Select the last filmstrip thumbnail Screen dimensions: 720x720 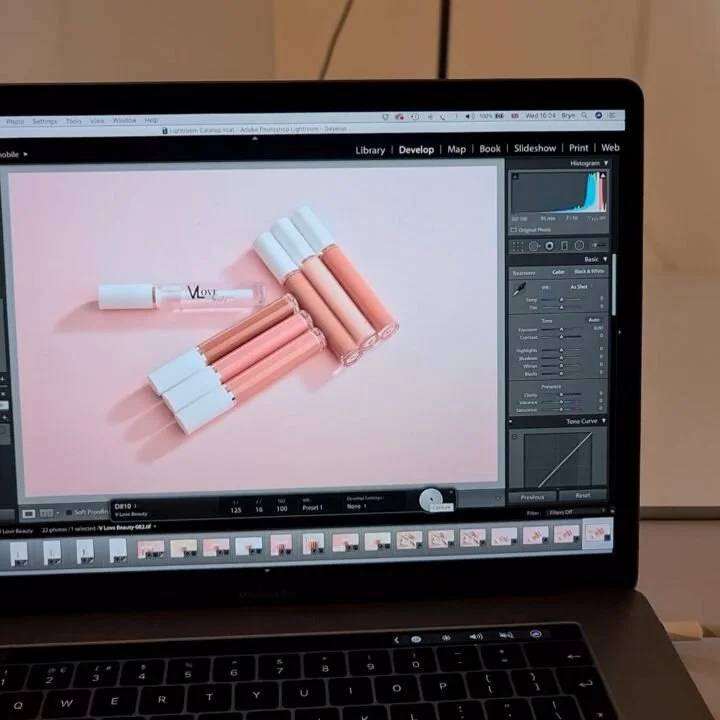click(597, 534)
